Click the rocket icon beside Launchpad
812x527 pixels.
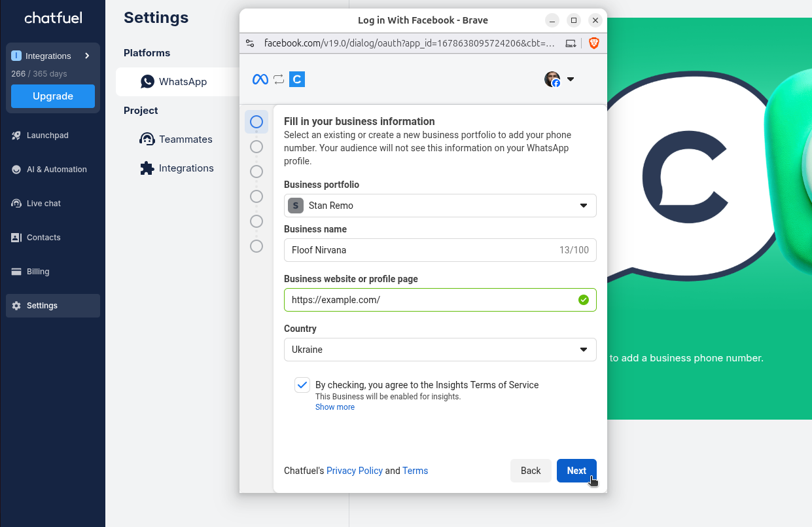point(16,136)
